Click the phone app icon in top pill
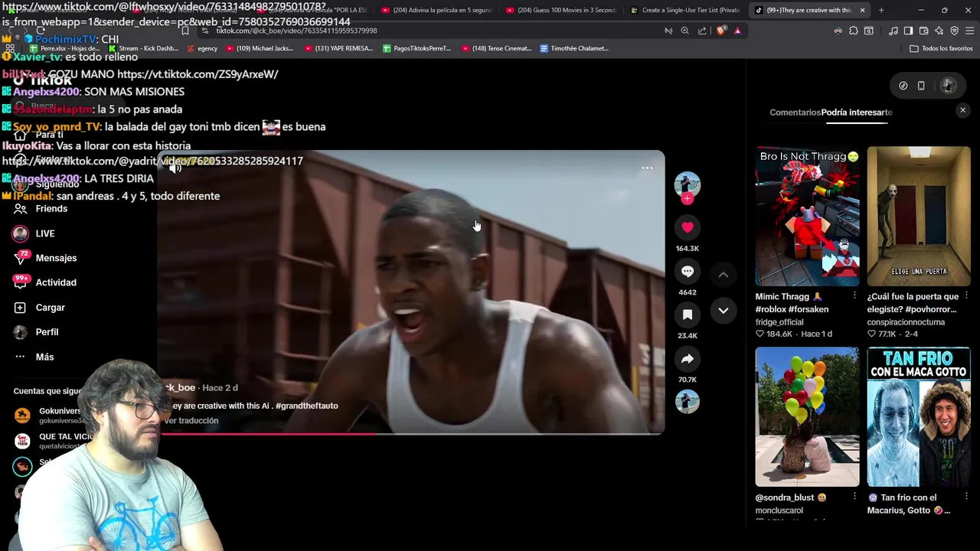This screenshot has width=980, height=551. [x=921, y=86]
